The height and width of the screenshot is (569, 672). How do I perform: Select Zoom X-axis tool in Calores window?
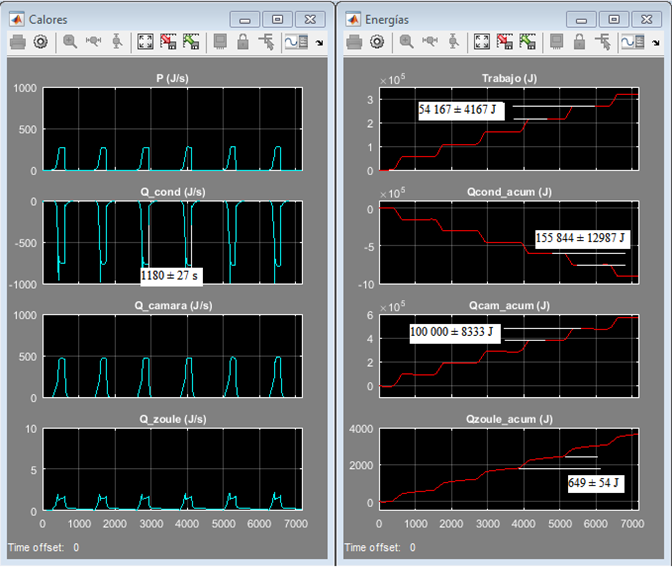93,42
